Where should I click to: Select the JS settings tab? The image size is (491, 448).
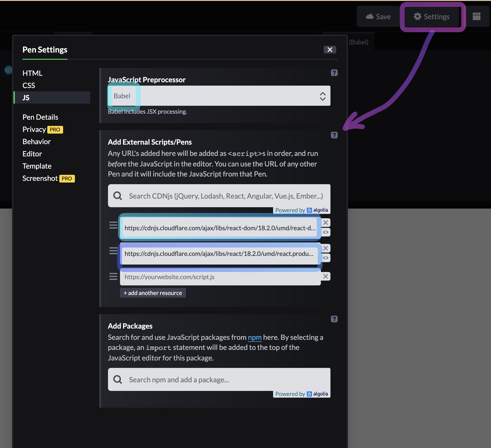point(26,98)
